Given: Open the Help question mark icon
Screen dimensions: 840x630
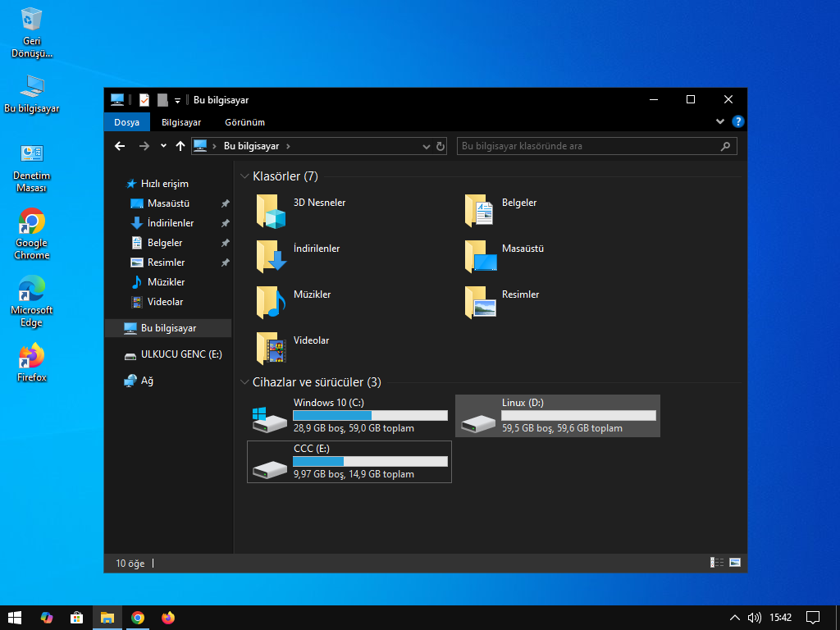Looking at the screenshot, I should coord(738,122).
